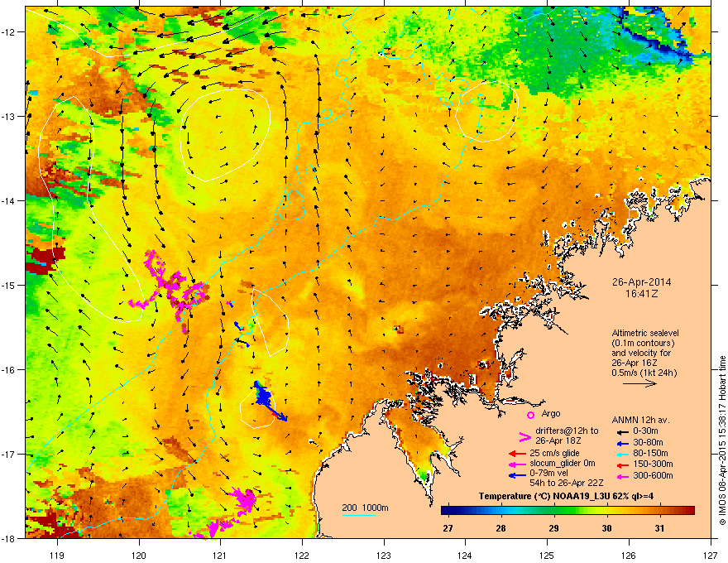728x563 pixels.
Task: Click the 0.5m/s (1kt 24h) text
Action: point(644,373)
